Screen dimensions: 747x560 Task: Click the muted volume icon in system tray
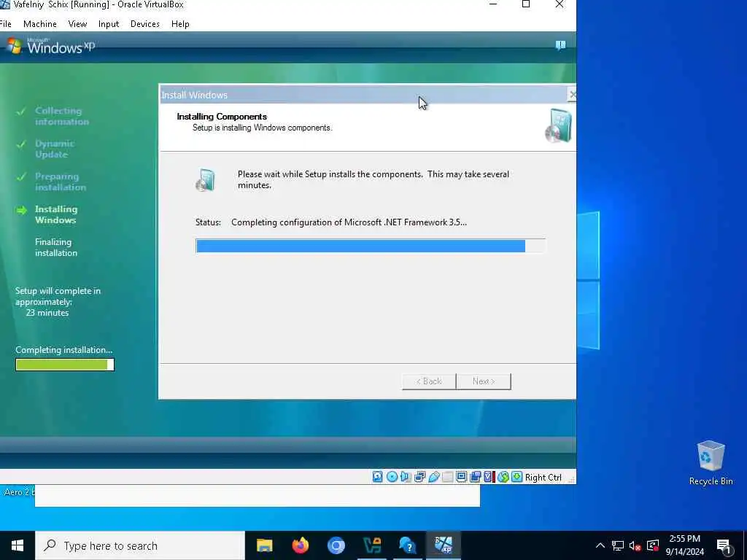click(x=635, y=545)
